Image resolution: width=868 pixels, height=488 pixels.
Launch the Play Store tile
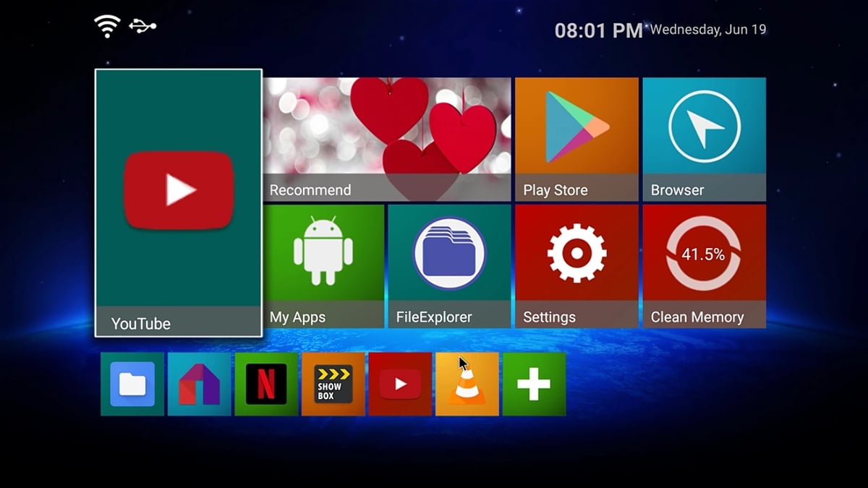click(576, 139)
